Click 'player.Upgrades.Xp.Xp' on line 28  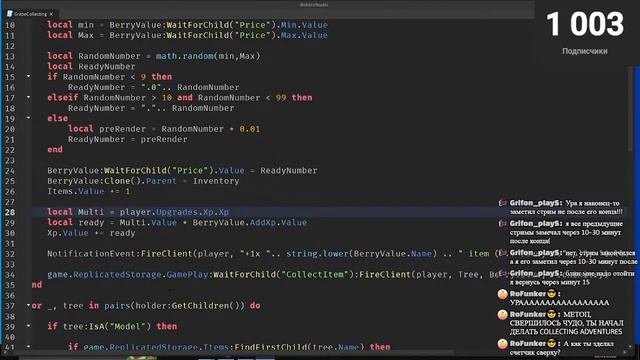[174, 212]
